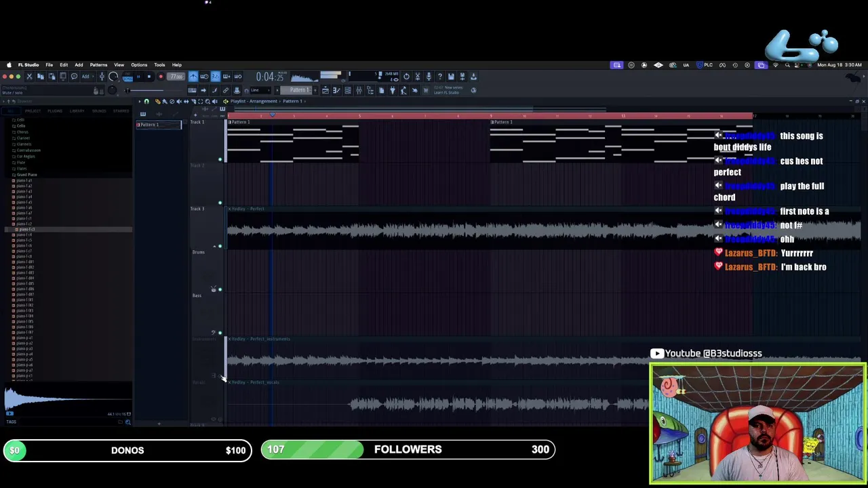Viewport: 868px width, 488px height.
Task: Adjust the master pitch knob
Action: [x=112, y=90]
